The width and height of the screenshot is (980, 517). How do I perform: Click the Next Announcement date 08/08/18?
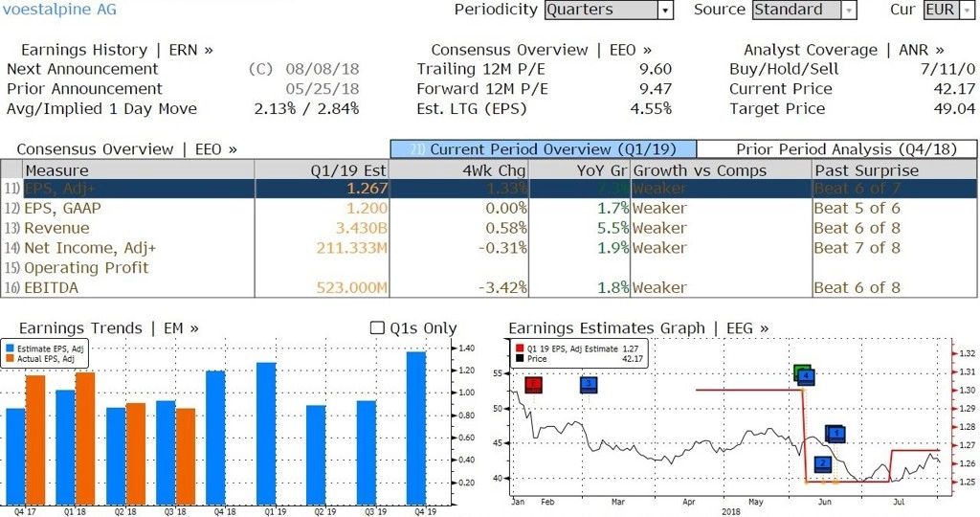tap(322, 69)
